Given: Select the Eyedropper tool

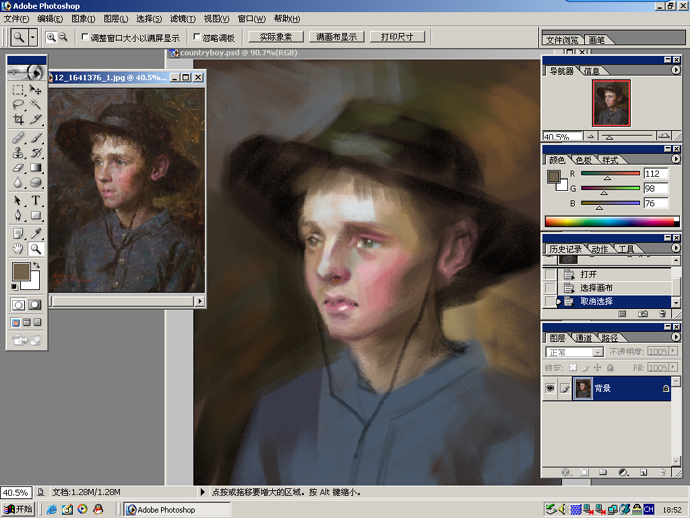Looking at the screenshot, I should [x=36, y=234].
